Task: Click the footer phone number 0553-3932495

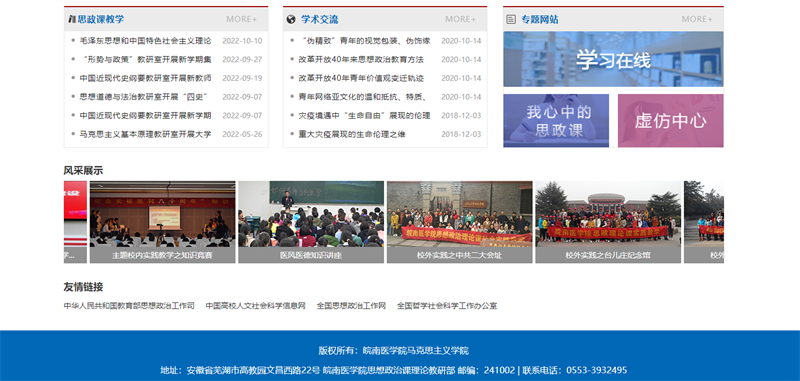Action: [x=596, y=370]
